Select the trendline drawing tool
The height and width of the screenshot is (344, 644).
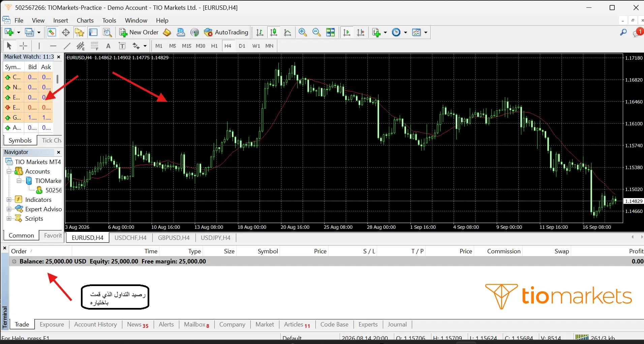point(67,46)
